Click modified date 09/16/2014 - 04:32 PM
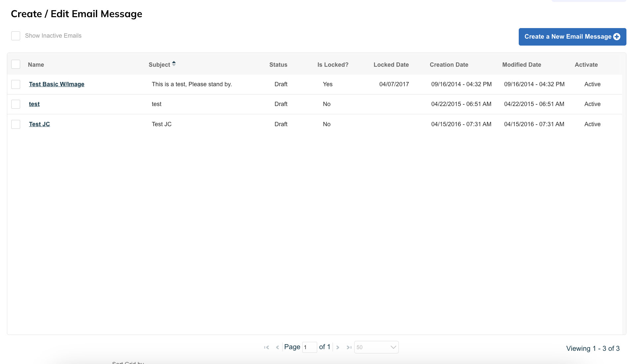 point(534,84)
